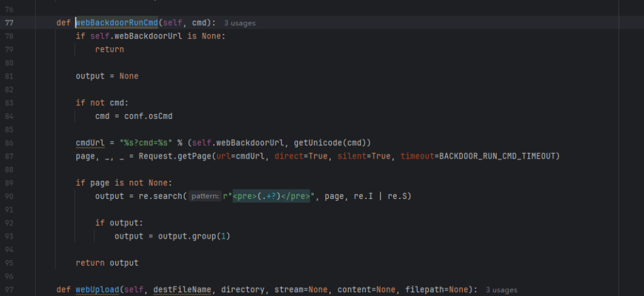Click line number 95 in the gutter
This screenshot has height=296, width=644.
[x=9, y=263]
